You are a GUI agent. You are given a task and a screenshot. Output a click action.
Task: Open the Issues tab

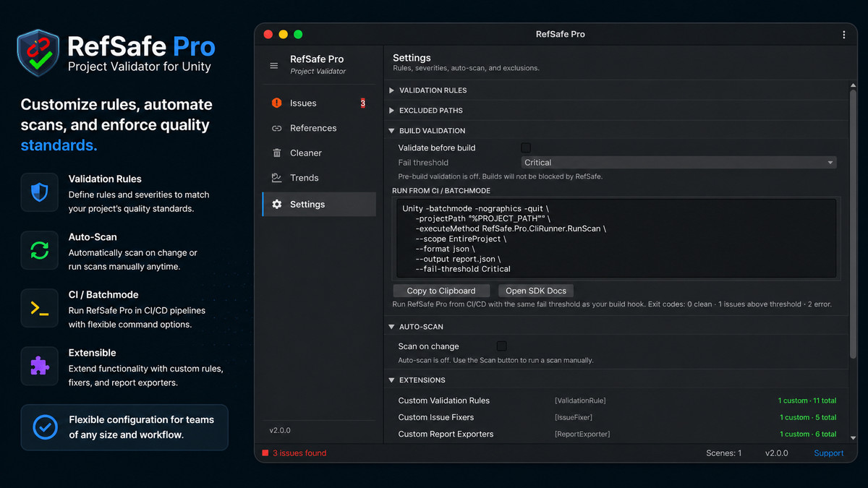pyautogui.click(x=319, y=103)
